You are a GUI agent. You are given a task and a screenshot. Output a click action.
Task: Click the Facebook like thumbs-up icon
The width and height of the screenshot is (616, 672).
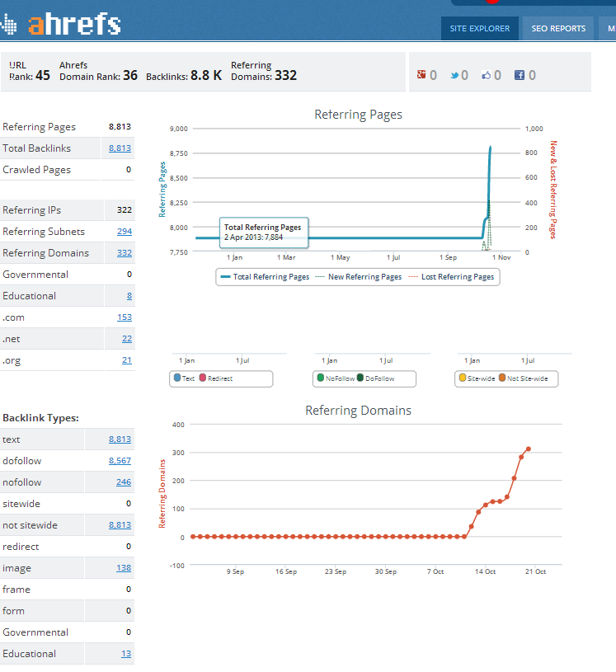487,75
